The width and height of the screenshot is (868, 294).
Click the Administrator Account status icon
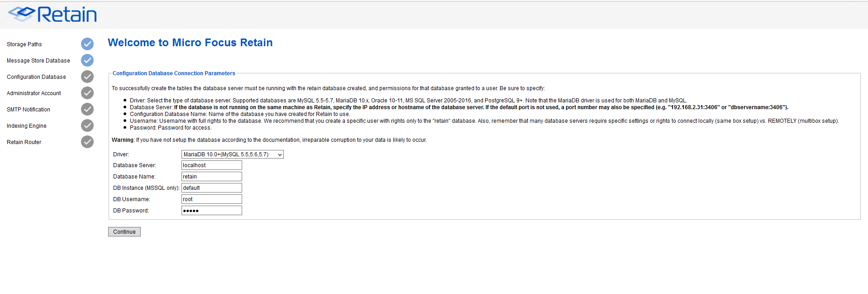coord(87,93)
